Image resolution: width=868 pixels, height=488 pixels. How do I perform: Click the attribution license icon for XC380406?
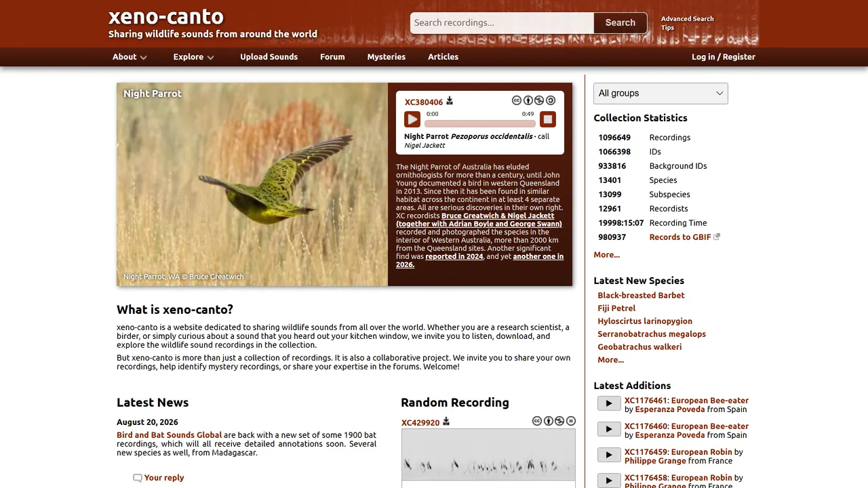pyautogui.click(x=528, y=100)
